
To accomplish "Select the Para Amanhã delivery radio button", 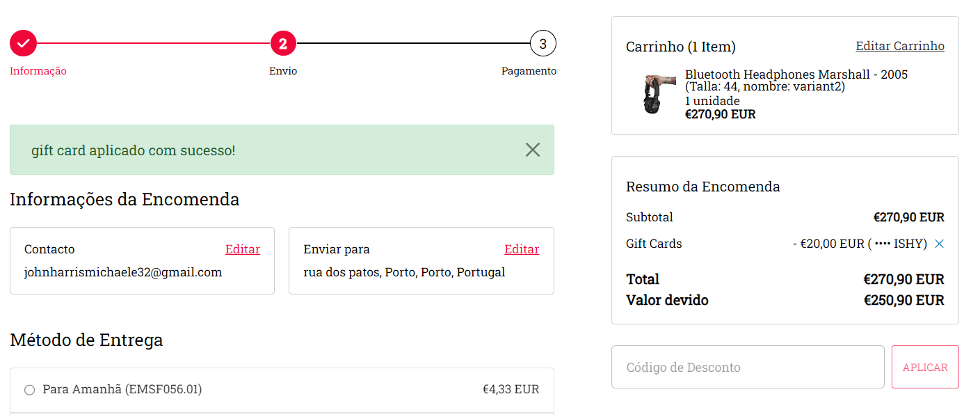I will pyautogui.click(x=29, y=390).
